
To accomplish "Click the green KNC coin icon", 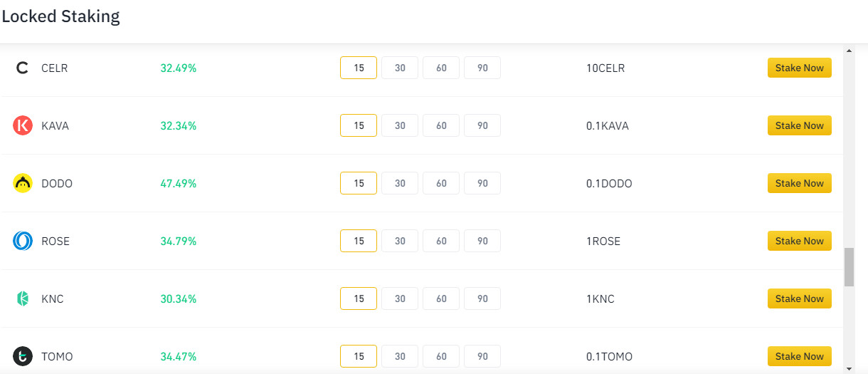I will coord(23,298).
